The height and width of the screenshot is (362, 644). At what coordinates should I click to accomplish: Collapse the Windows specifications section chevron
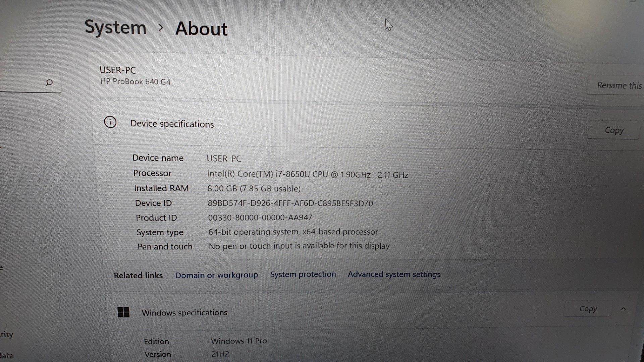[x=623, y=309]
